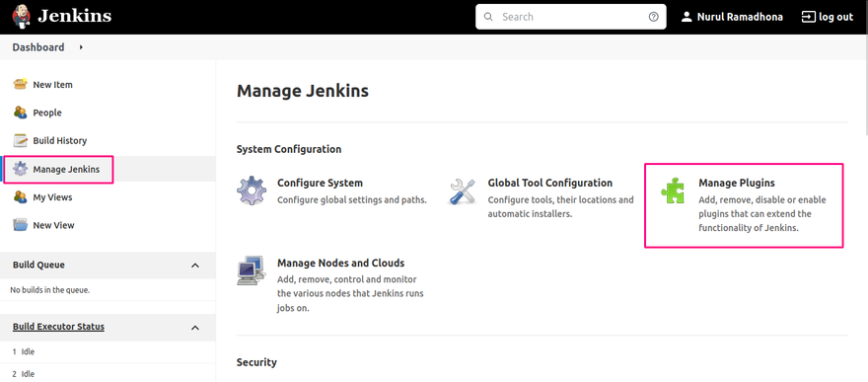Click the user avatar icon
The image size is (868, 382).
pos(687,17)
